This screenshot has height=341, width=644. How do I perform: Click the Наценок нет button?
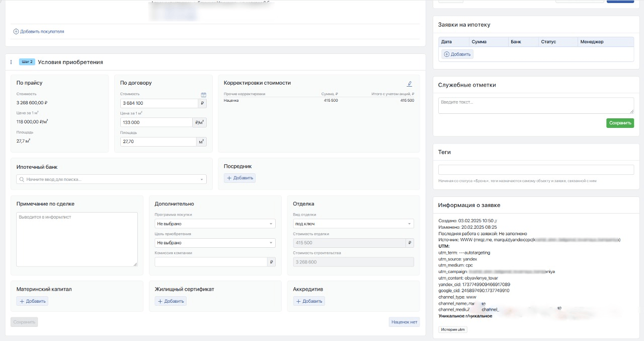pyautogui.click(x=404, y=322)
